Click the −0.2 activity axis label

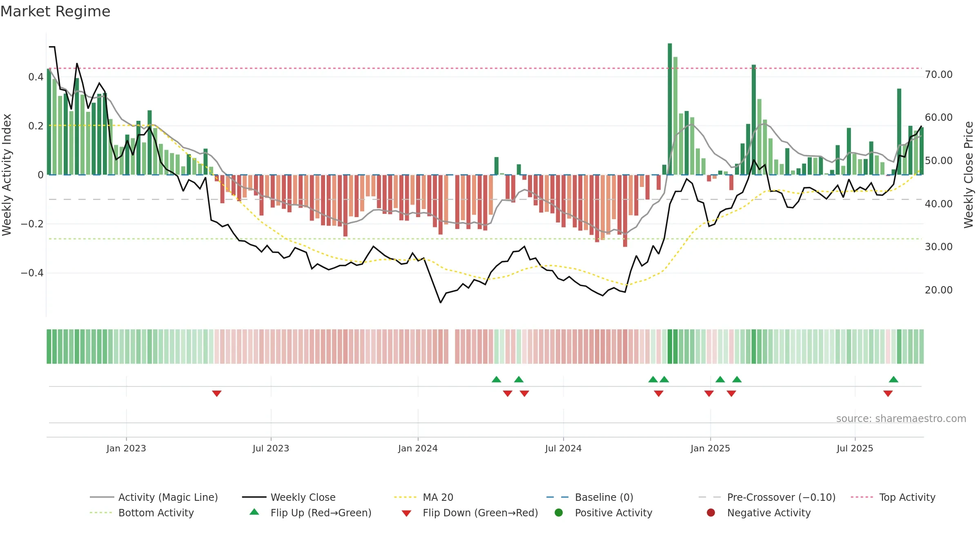click(32, 224)
